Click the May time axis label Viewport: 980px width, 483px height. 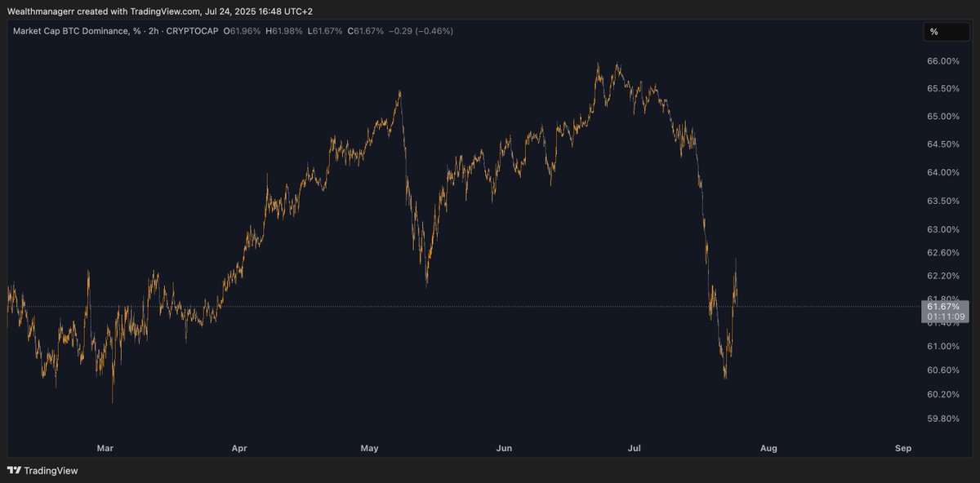tap(370, 448)
